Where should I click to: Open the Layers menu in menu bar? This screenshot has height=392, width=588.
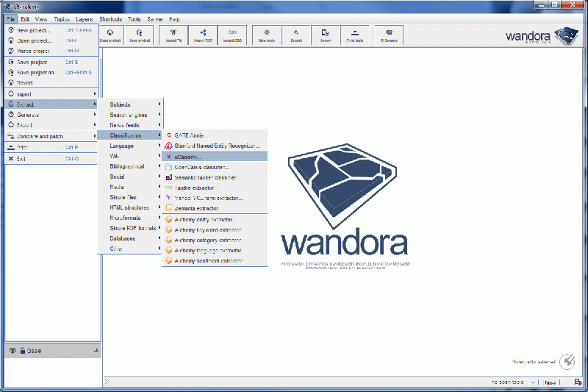click(84, 18)
